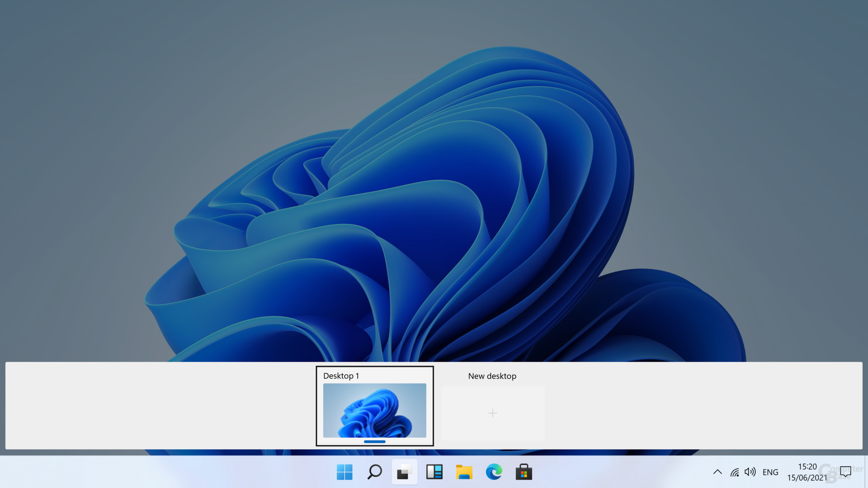Open the Widgets panel icon

coord(434,472)
